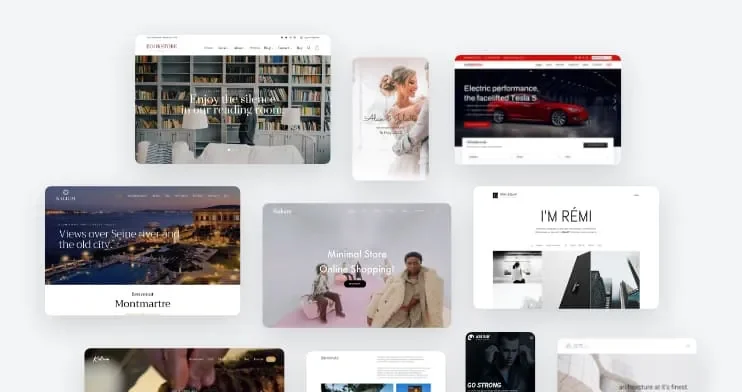Viewport: 742px width, 392px height.
Task: Click About in the Bookstore navigation
Action: (x=238, y=48)
